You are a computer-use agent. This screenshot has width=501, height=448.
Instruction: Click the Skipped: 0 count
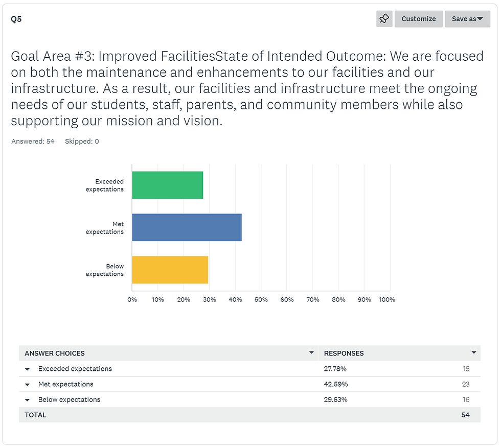click(x=82, y=142)
